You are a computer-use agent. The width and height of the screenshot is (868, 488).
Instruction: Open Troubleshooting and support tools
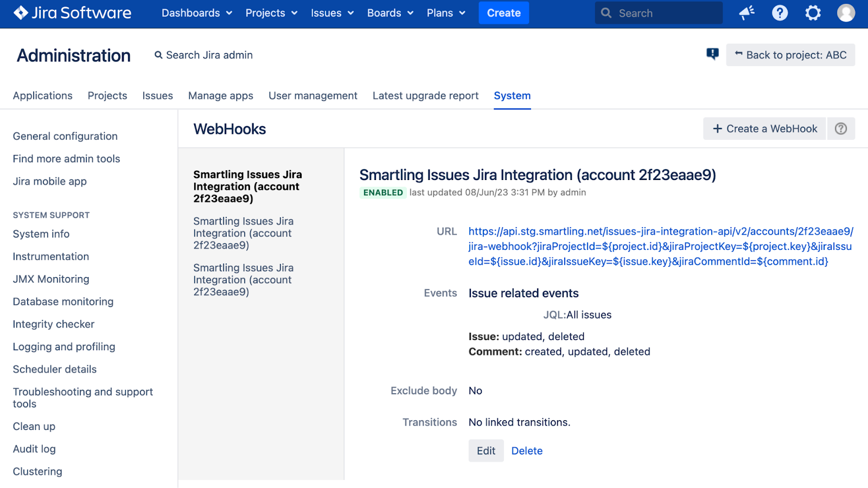click(x=83, y=398)
